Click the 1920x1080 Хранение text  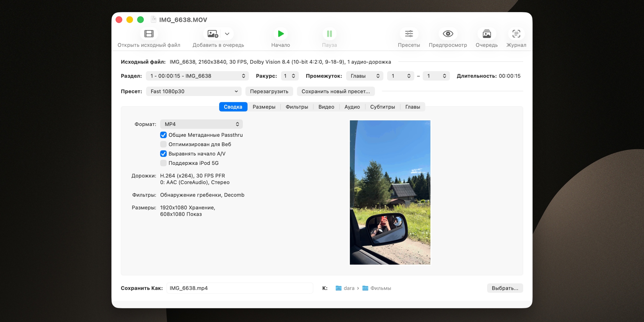(188, 208)
